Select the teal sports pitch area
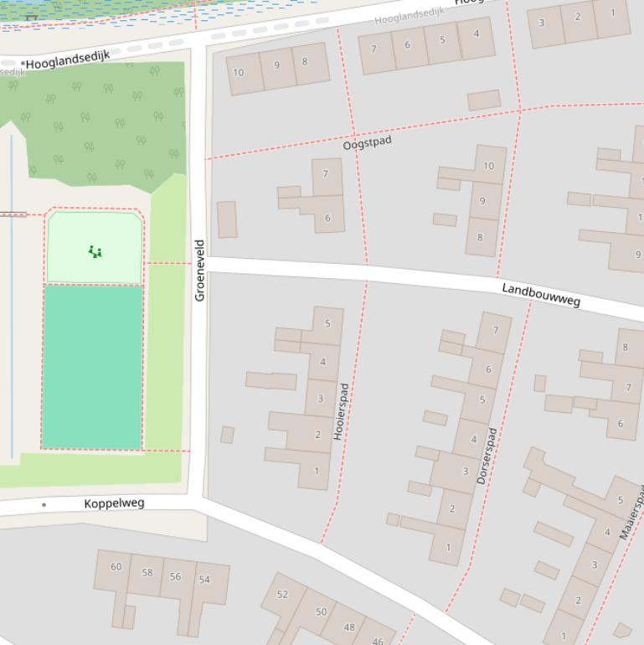 92,367
